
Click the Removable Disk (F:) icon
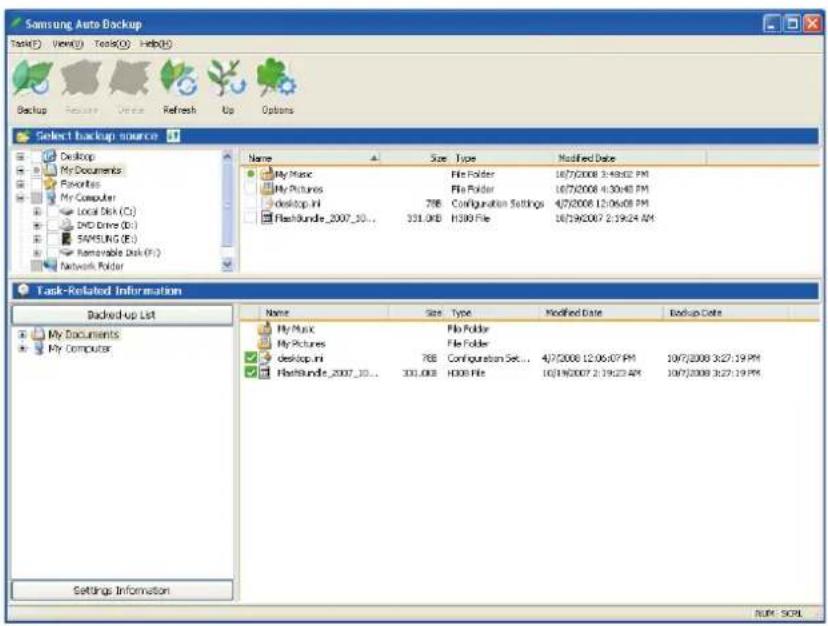coord(67,253)
